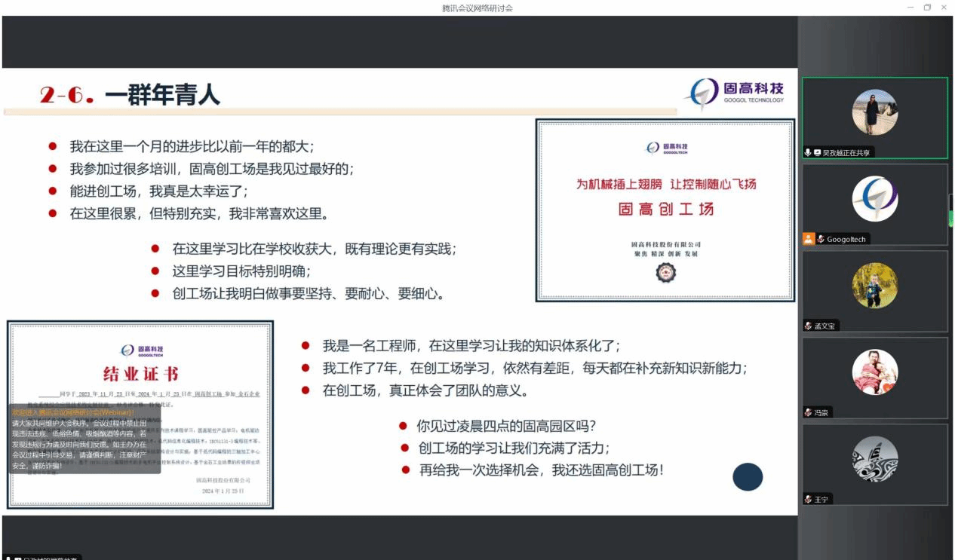Image resolution: width=955 pixels, height=560 pixels.
Task: Click the line 我在这里一个月的进步比以前一年的都大
Action: point(192,146)
